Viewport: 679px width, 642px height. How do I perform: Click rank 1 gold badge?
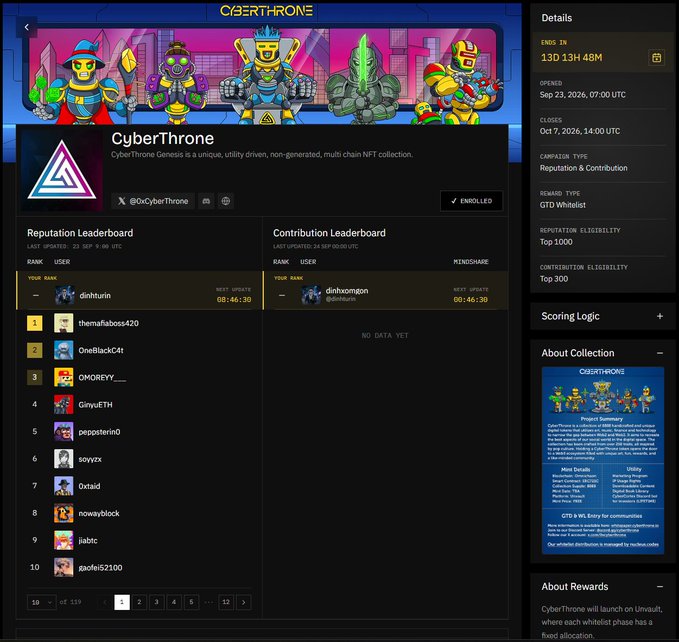click(35, 323)
